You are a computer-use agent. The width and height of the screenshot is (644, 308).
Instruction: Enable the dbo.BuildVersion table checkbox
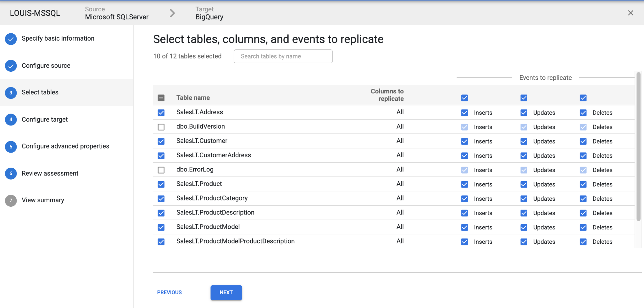tap(161, 127)
